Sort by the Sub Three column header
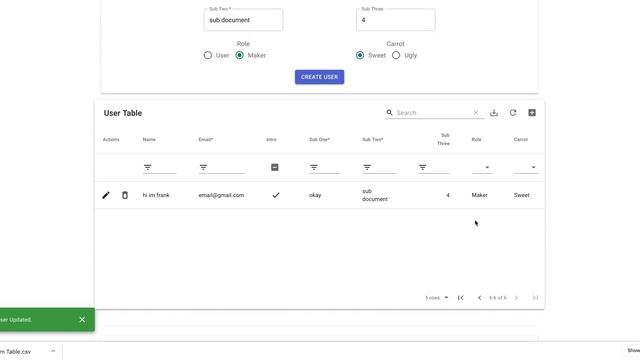 (443, 139)
